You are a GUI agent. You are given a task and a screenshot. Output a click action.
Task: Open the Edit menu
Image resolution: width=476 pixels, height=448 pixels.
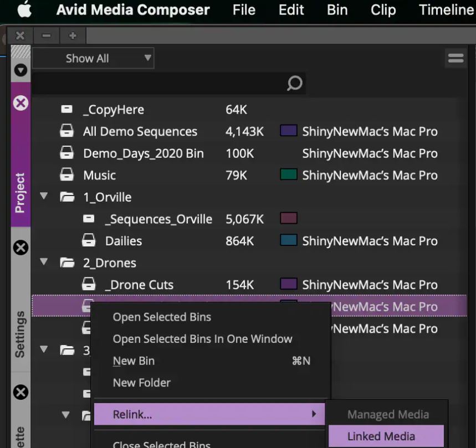pos(291,10)
